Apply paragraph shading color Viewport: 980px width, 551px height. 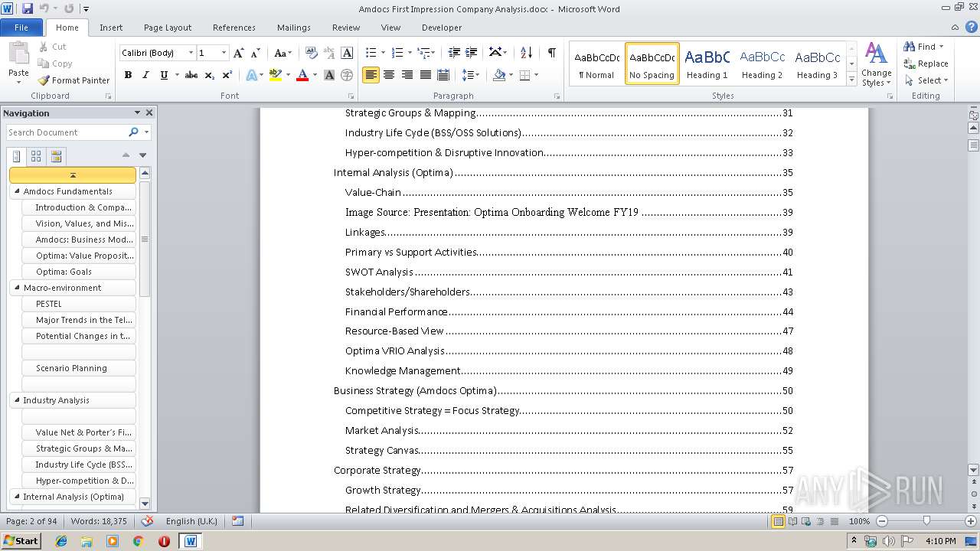[499, 75]
